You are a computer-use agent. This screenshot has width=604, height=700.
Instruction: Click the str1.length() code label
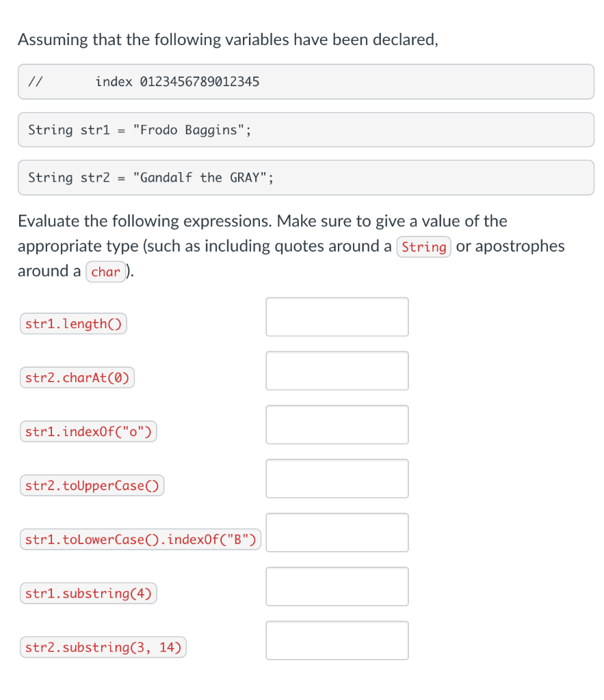(x=73, y=323)
